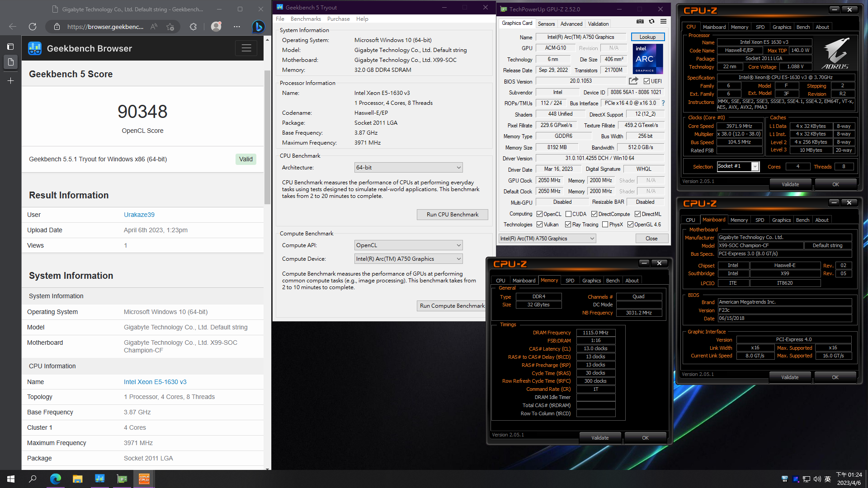Screen dimensions: 868x488
Task: Click the Run CPU Benchmark button
Action: [x=452, y=215]
